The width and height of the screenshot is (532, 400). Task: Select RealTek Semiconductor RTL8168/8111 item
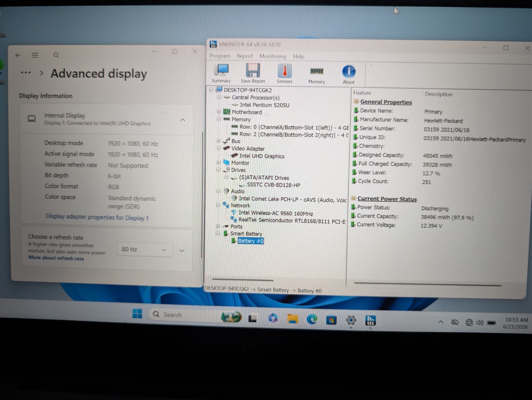click(x=292, y=220)
